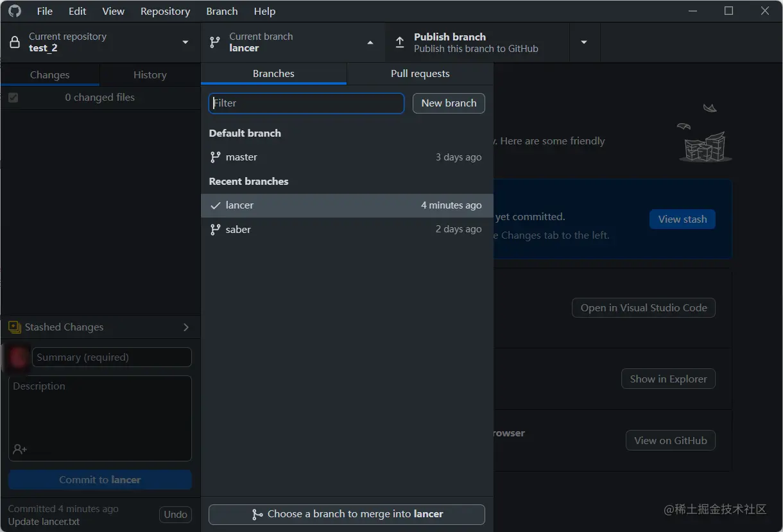Viewport: 783px width, 532px height.
Task: Click the View on GitHub button
Action: click(671, 440)
